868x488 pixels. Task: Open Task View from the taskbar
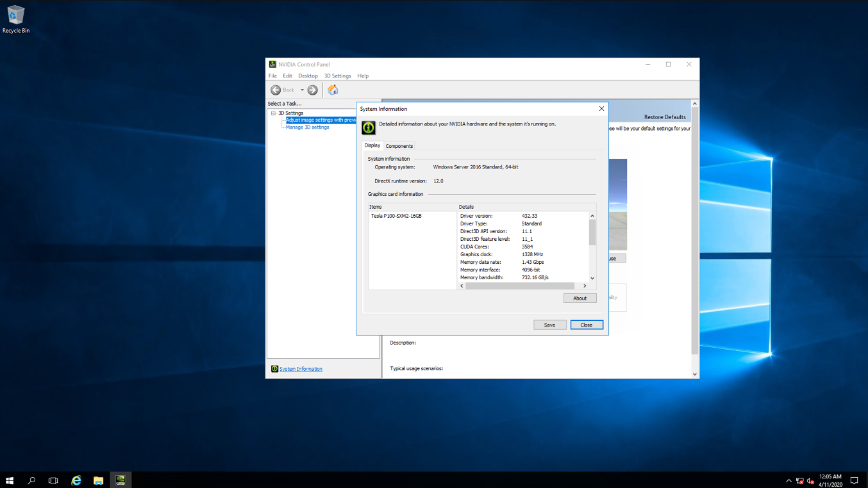[x=53, y=480]
